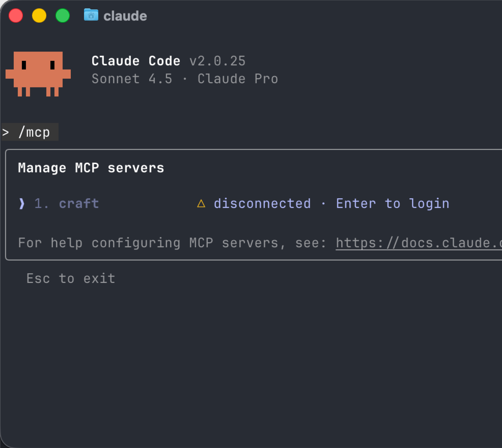This screenshot has width=502, height=448.
Task: Toggle the disconnected status of craft
Action: [x=262, y=203]
